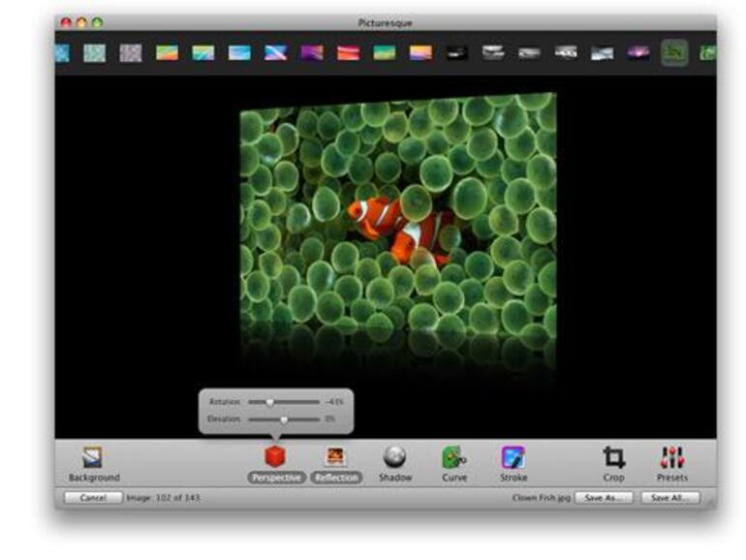Click the Picturesque window title
746x560 pixels.
click(385, 23)
